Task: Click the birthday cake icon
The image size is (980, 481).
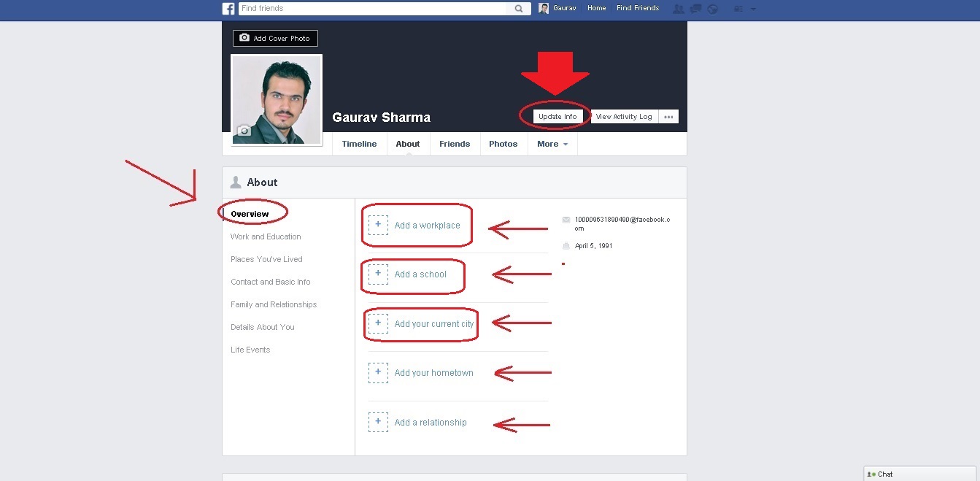Action: tap(566, 246)
